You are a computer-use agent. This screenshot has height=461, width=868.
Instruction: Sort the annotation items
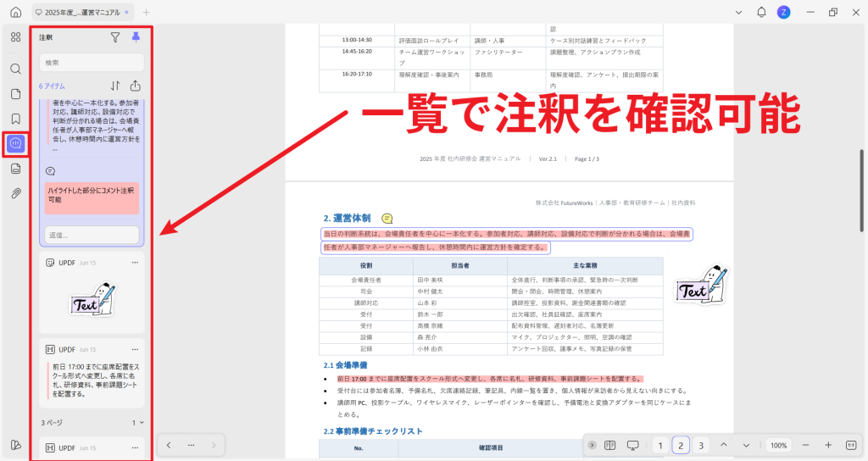[115, 86]
